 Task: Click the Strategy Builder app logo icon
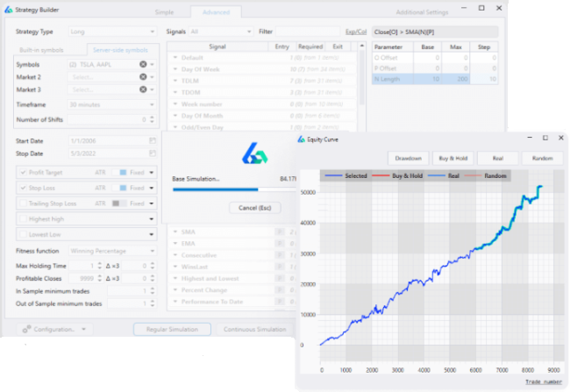9,10
